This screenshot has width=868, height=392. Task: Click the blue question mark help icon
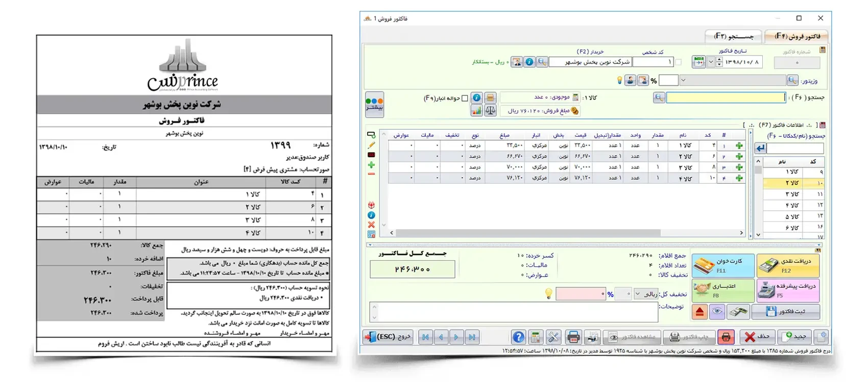pos(518,337)
